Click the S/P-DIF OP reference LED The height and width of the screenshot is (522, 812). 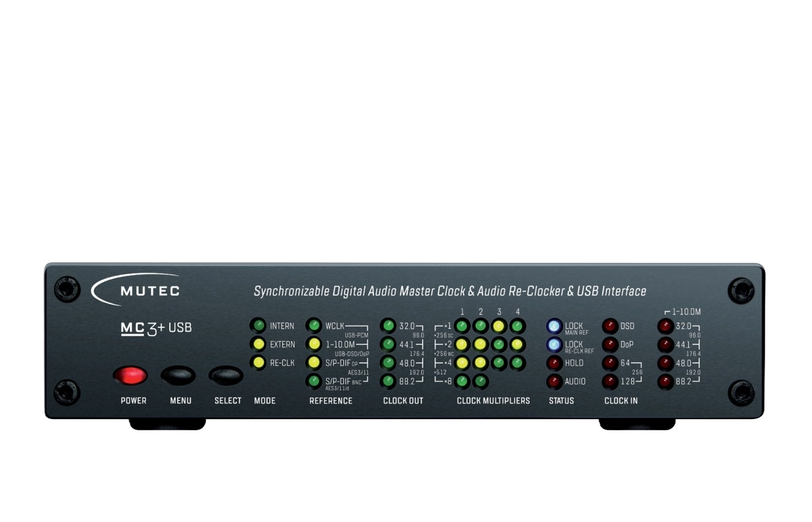314,363
